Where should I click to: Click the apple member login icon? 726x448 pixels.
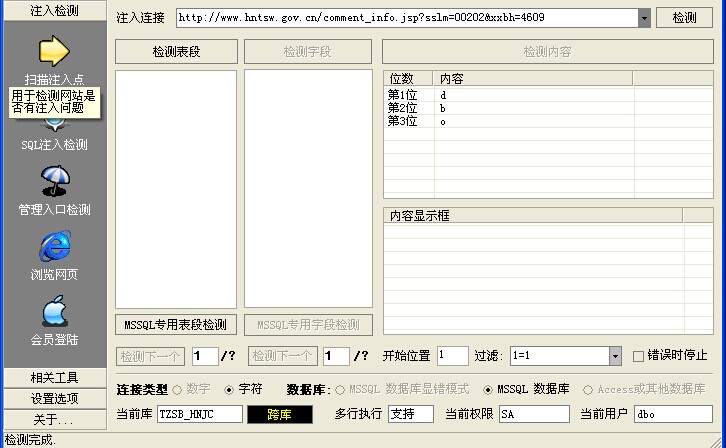[55, 311]
